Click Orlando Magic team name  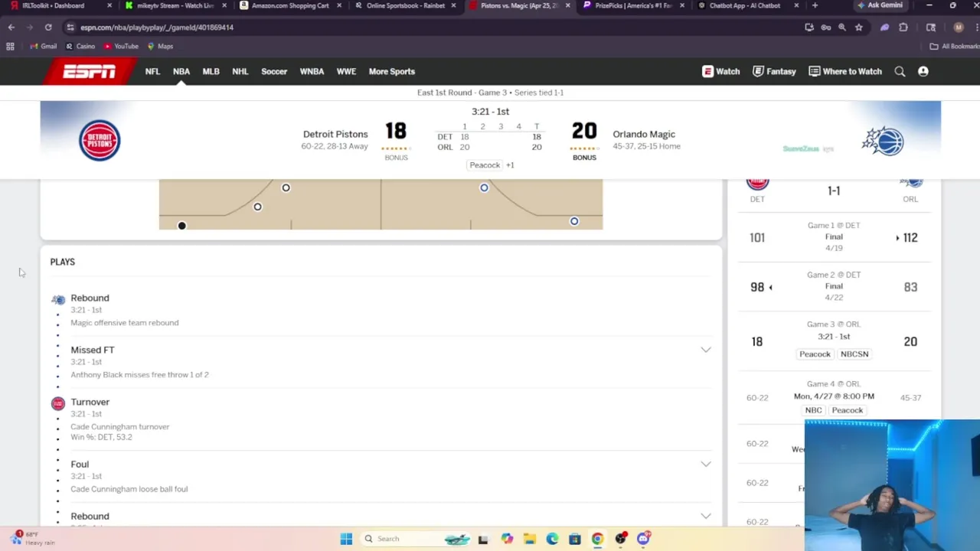point(644,134)
